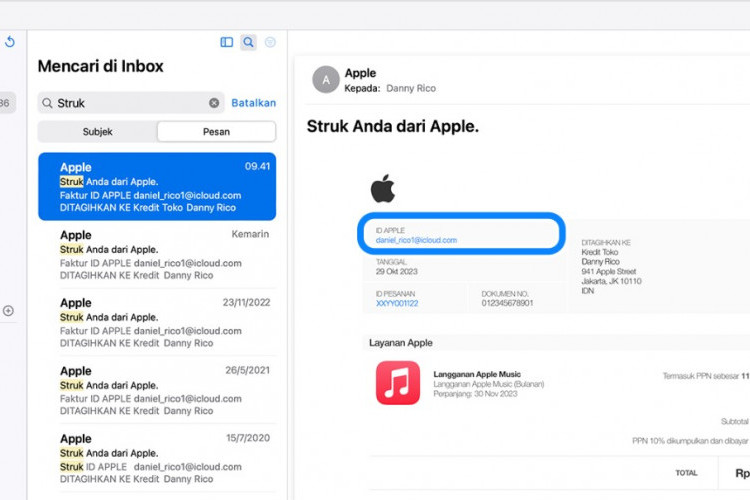Toggle the sidebar panel icon
This screenshot has height=500, width=750.
pos(227,42)
